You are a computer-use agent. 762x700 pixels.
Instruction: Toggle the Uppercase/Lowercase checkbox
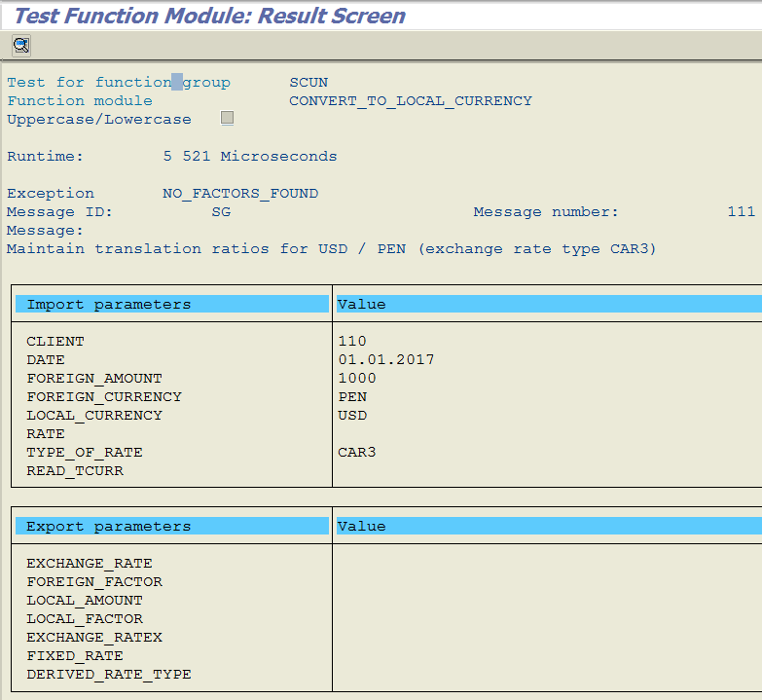[x=228, y=119]
